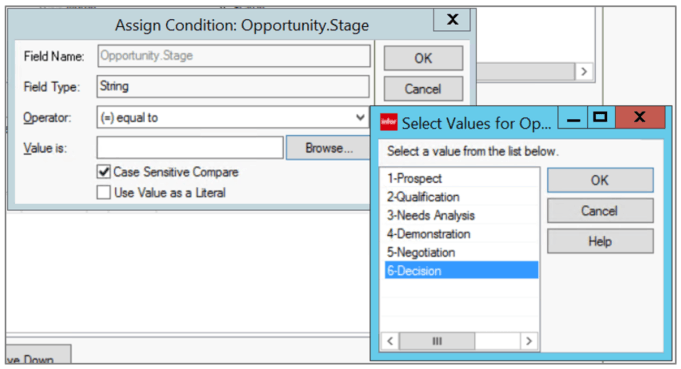Close the Select Values window
The image size is (681, 369).
point(640,117)
